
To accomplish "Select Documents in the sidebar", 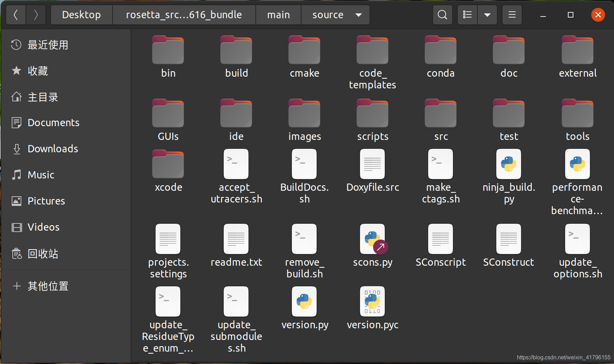I will (x=65, y=123).
